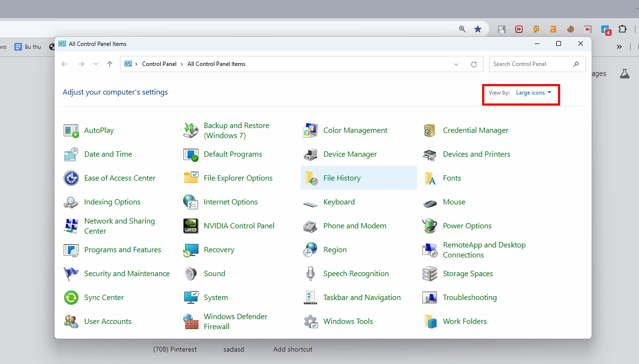
Task: Click the Windows Defender Firewall icon
Action: [191, 321]
